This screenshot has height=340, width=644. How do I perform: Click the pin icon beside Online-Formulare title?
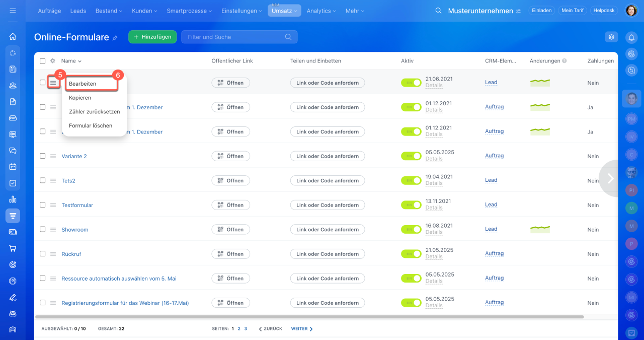click(115, 38)
